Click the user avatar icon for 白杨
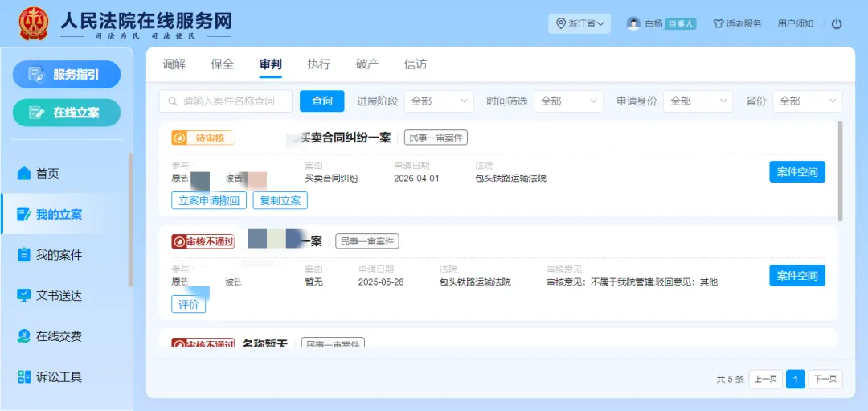868x411 pixels. [x=633, y=24]
